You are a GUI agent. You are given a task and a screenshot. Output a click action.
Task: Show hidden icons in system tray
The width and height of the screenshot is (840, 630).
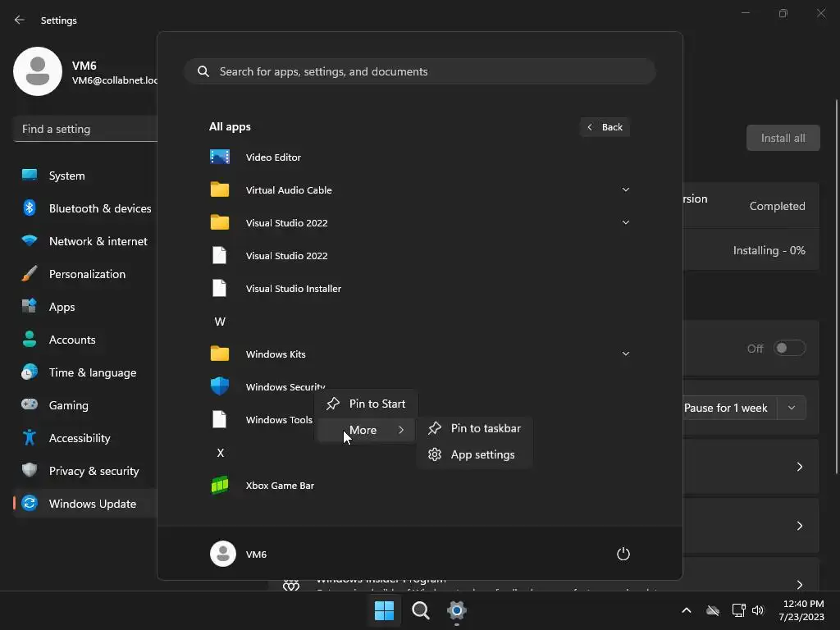click(687, 610)
